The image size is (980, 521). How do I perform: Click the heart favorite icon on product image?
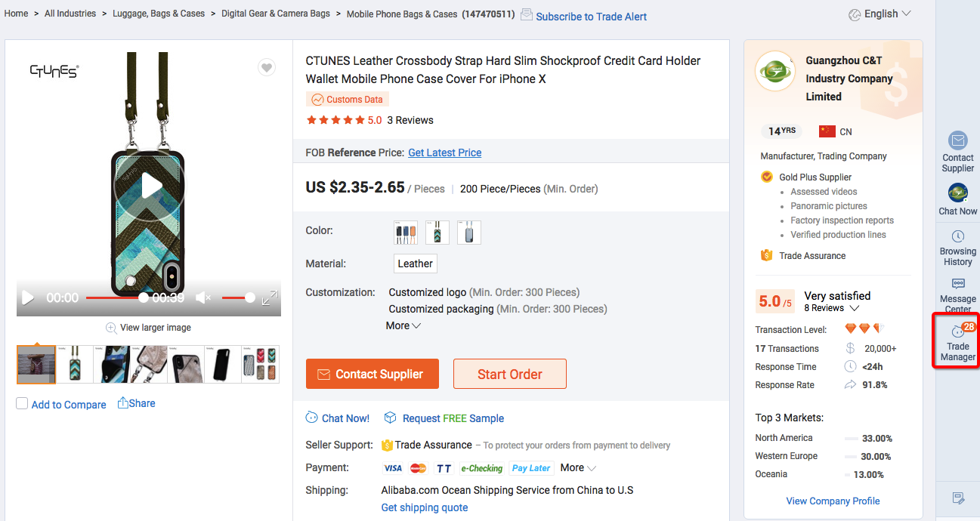pyautogui.click(x=267, y=68)
